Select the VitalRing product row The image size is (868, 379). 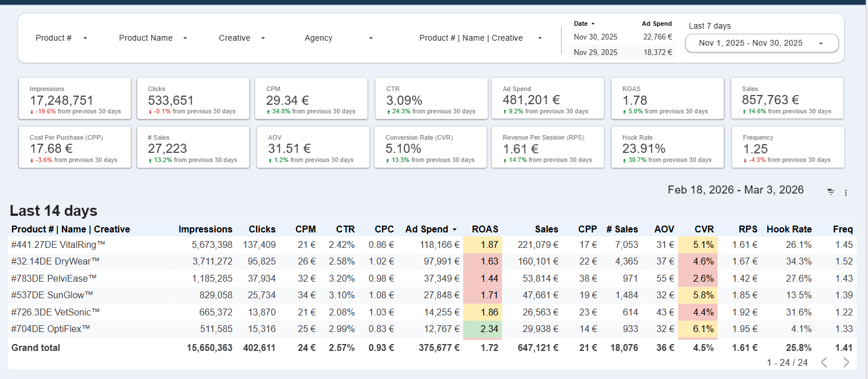[58, 245]
